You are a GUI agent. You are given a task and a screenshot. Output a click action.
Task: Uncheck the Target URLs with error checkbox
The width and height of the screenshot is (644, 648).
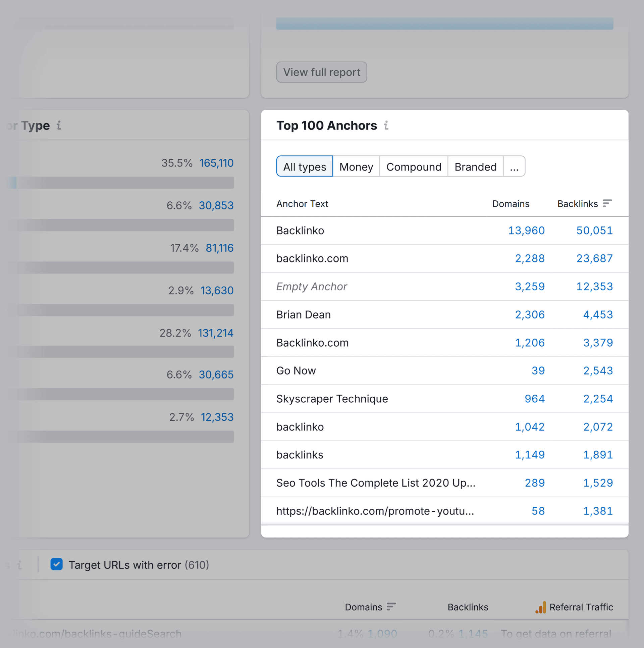[57, 564]
